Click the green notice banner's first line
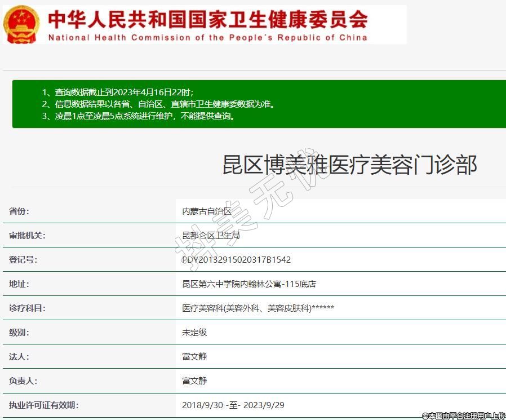The height and width of the screenshot is (420, 506). (x=117, y=92)
